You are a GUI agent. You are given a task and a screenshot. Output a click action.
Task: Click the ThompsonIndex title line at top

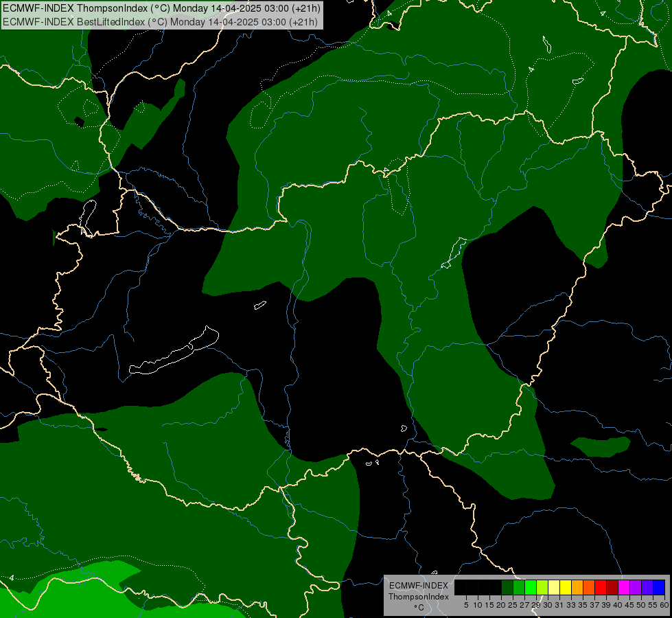tap(161, 8)
